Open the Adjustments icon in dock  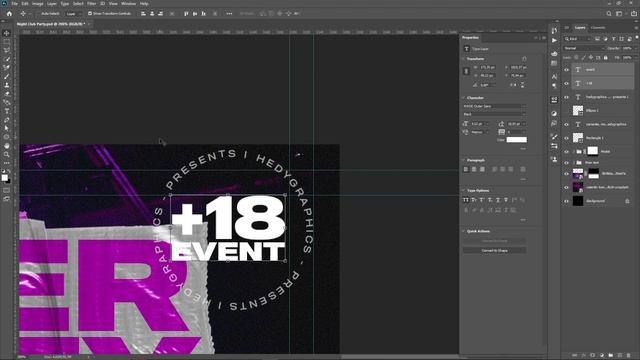554,113
